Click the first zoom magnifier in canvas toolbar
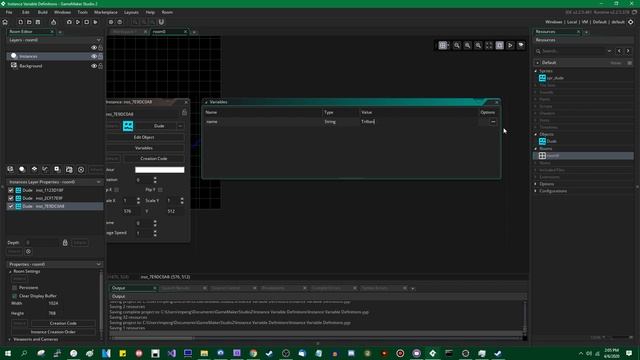This screenshot has height=360, width=640. pyautogui.click(x=457, y=45)
